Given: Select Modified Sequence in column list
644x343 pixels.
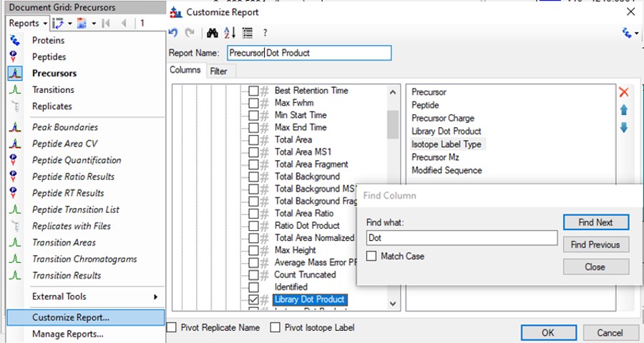Looking at the screenshot, I should (447, 171).
